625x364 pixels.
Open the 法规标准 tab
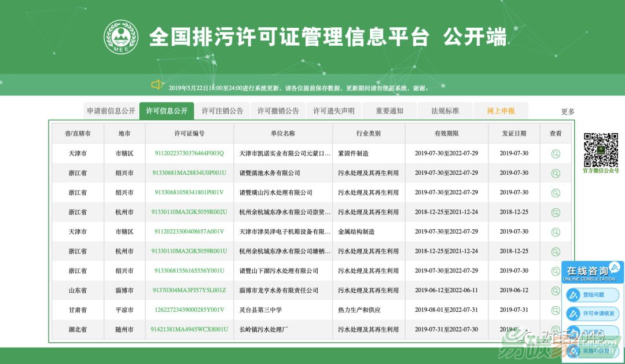[x=445, y=111]
